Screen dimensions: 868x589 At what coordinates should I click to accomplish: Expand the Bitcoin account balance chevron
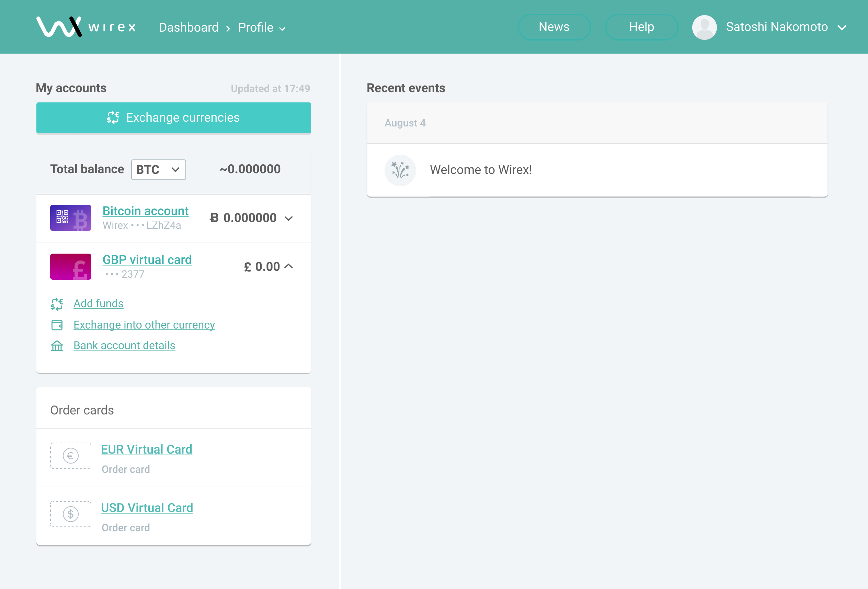pyautogui.click(x=288, y=218)
